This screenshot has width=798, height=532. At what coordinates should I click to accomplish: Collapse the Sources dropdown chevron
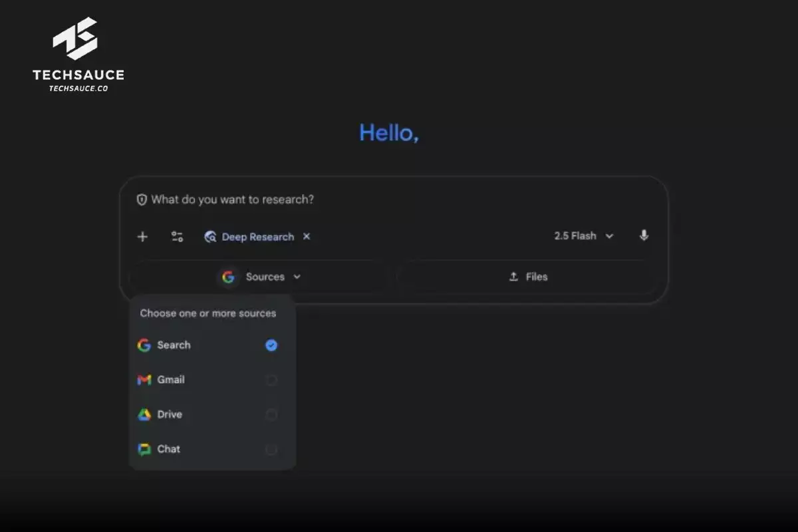click(x=297, y=277)
